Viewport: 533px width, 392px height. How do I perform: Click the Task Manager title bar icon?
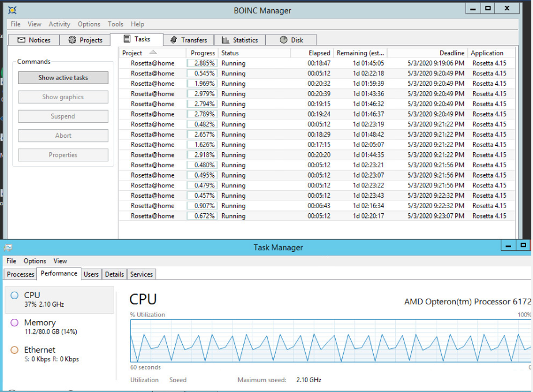(x=7, y=247)
